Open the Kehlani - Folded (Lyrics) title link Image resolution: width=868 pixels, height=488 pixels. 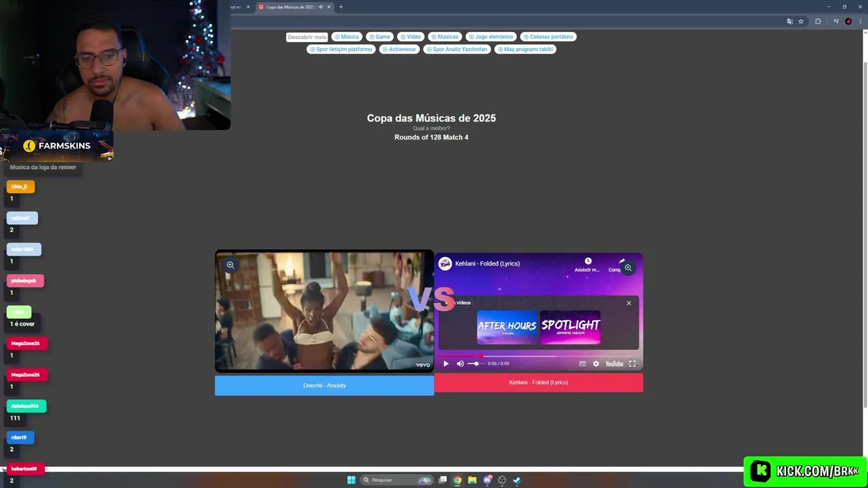488,264
